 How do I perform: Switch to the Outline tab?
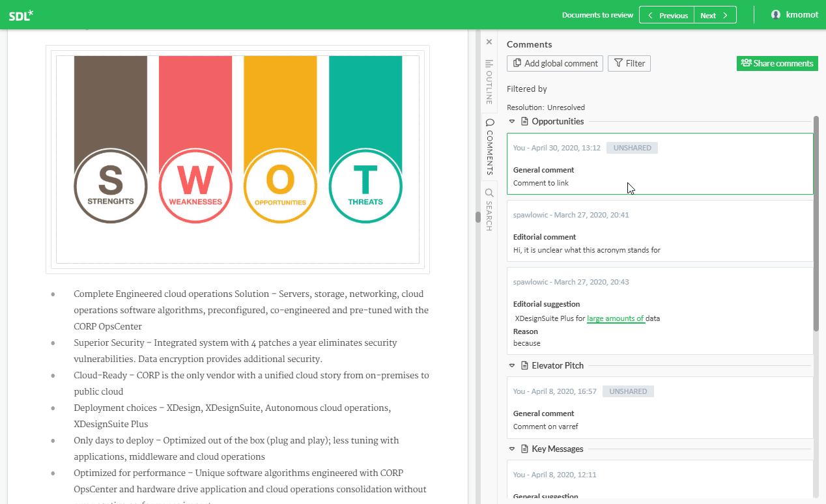(x=489, y=81)
